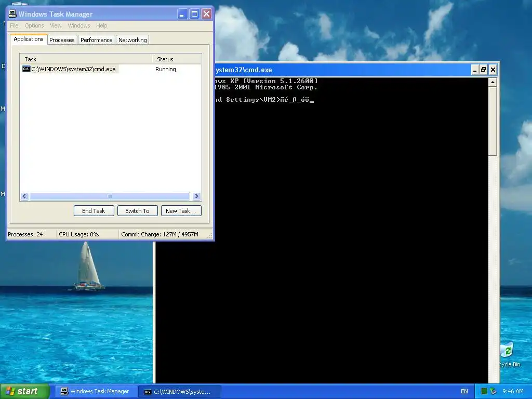Click the task list left scroll arrow

24,196
